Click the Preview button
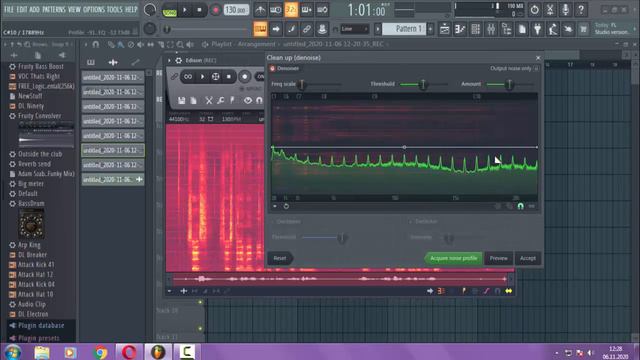 [x=499, y=258]
